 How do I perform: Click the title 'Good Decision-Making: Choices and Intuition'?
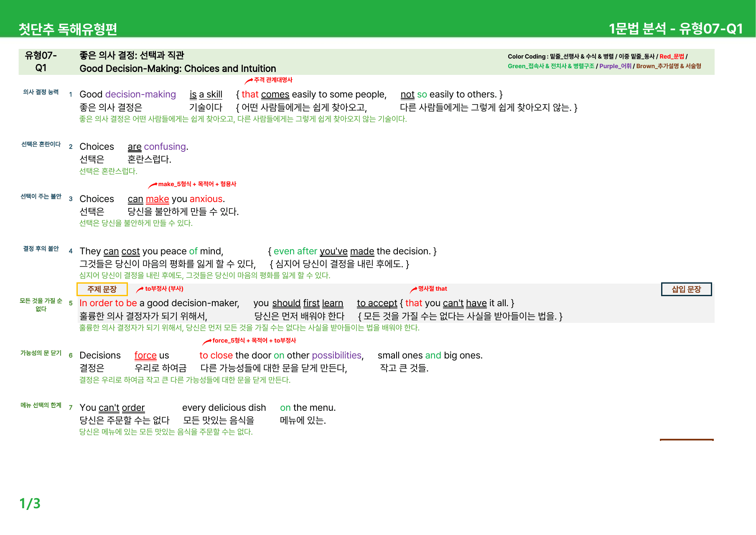click(178, 69)
